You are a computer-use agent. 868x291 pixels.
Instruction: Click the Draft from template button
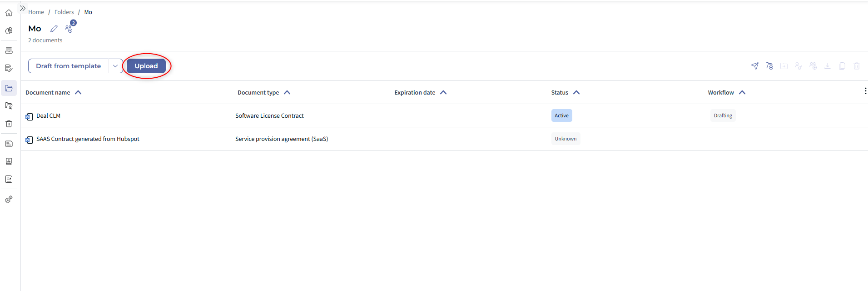69,66
